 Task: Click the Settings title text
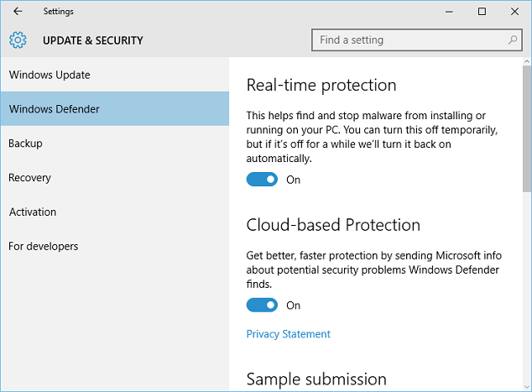tap(59, 12)
